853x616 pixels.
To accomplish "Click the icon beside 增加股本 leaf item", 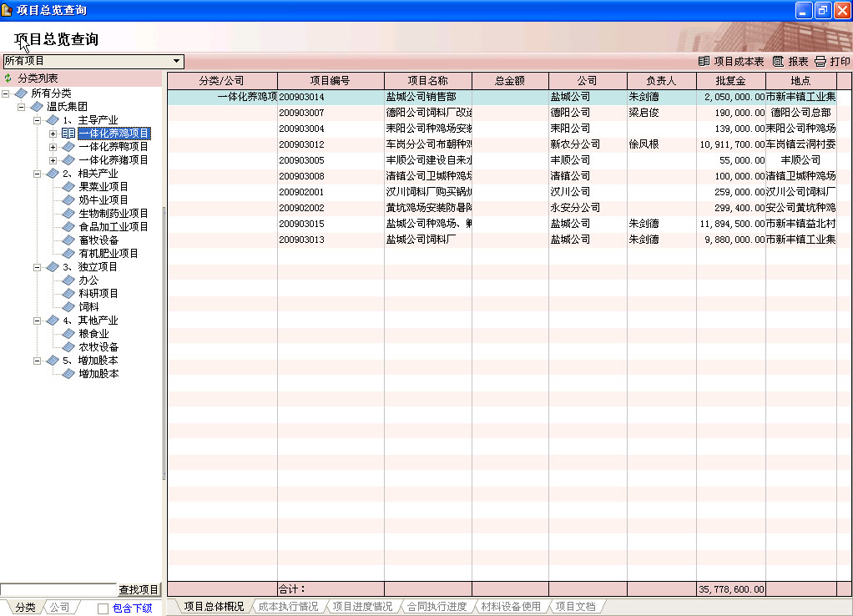I will pos(68,374).
